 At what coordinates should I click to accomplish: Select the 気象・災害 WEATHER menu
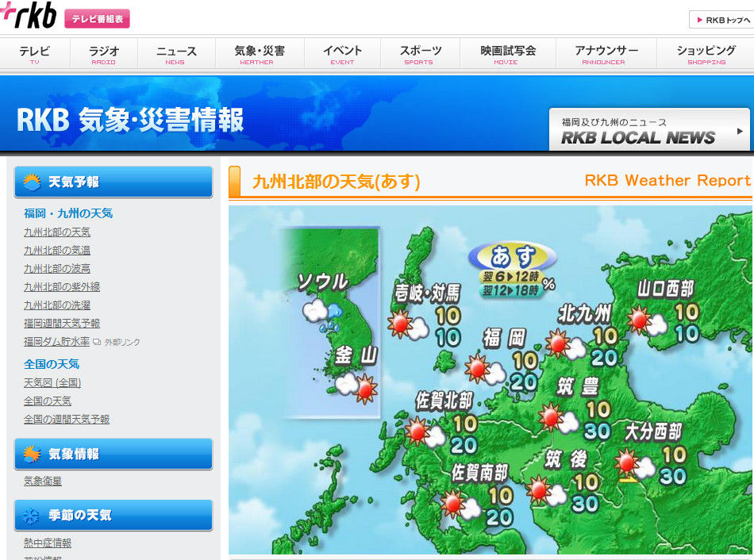pyautogui.click(x=260, y=54)
